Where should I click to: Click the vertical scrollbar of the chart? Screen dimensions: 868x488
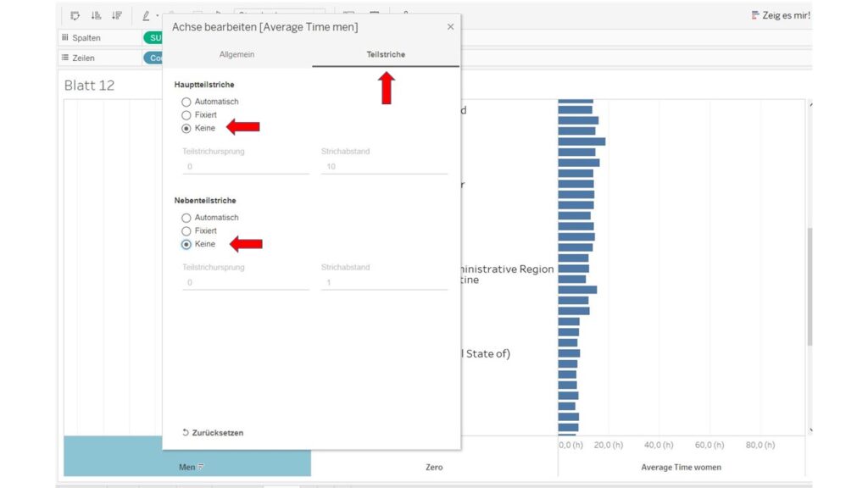[810, 286]
